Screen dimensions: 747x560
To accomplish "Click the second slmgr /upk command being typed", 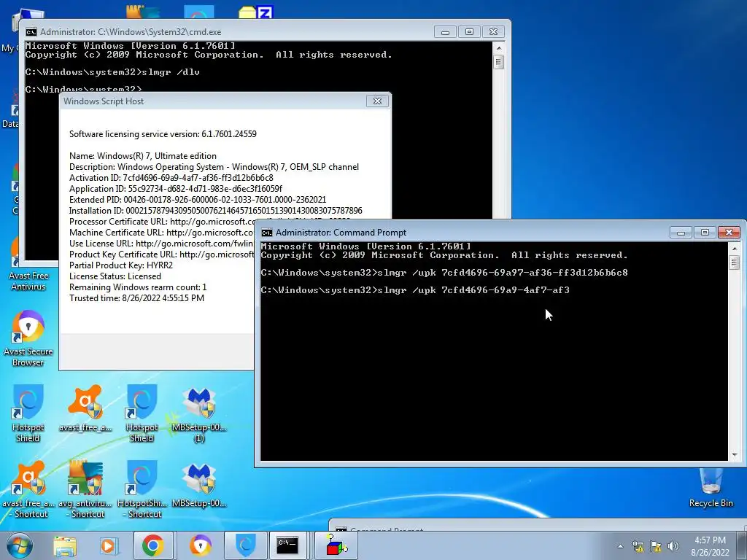I will (x=415, y=290).
